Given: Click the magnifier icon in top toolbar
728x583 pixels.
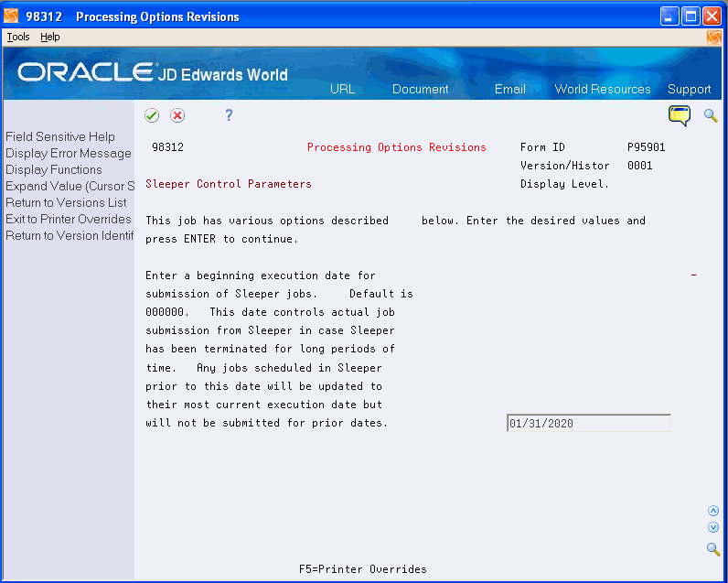Looking at the screenshot, I should (711, 115).
